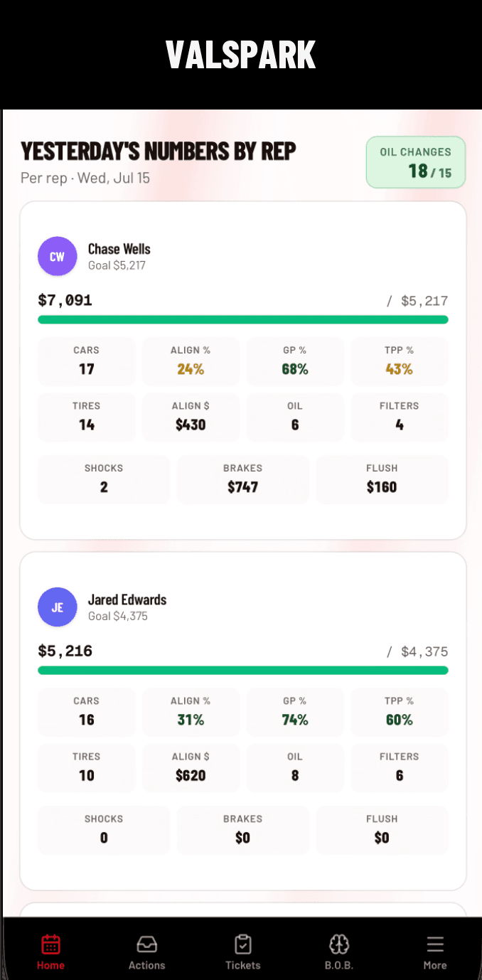Tap the Actions inbox icon

click(146, 944)
